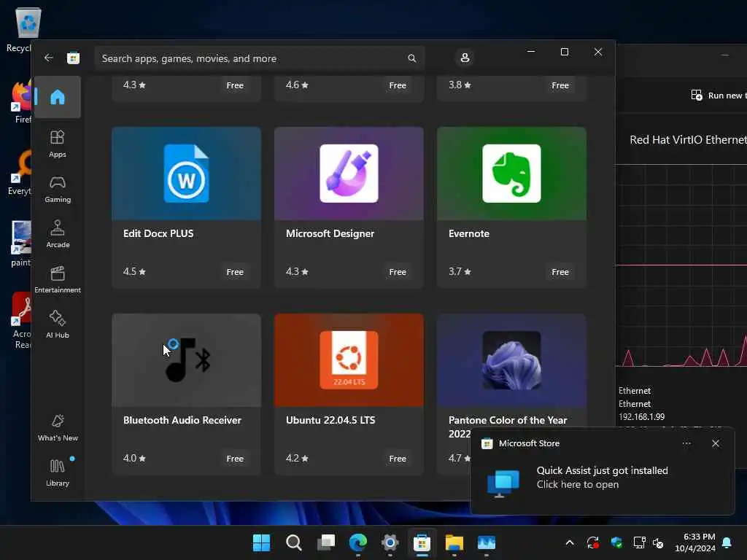Dismiss the Microsoft Store notification
The image size is (747, 560).
716,443
